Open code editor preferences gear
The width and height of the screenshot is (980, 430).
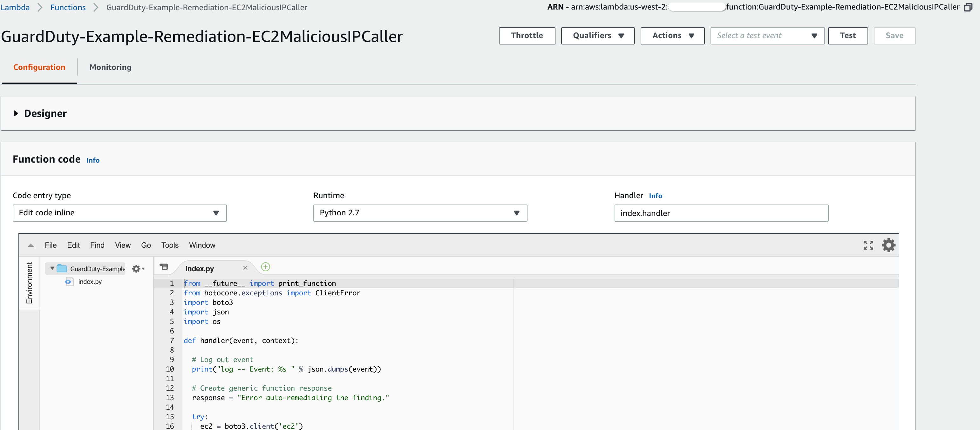(888, 245)
